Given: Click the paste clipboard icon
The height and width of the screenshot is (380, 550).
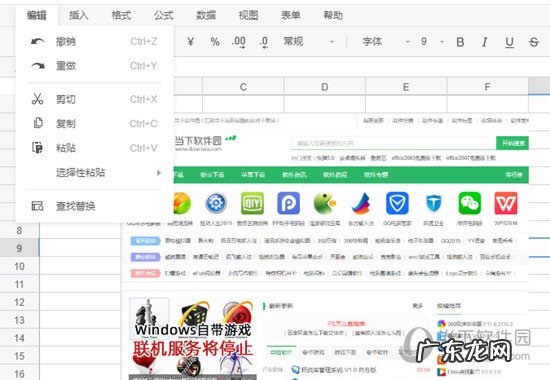Looking at the screenshot, I should coord(38,147).
